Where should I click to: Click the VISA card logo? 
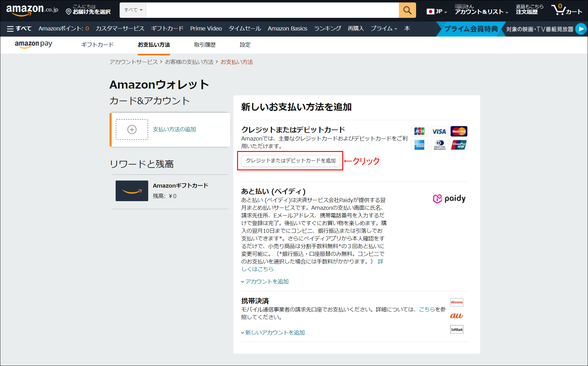(x=439, y=131)
